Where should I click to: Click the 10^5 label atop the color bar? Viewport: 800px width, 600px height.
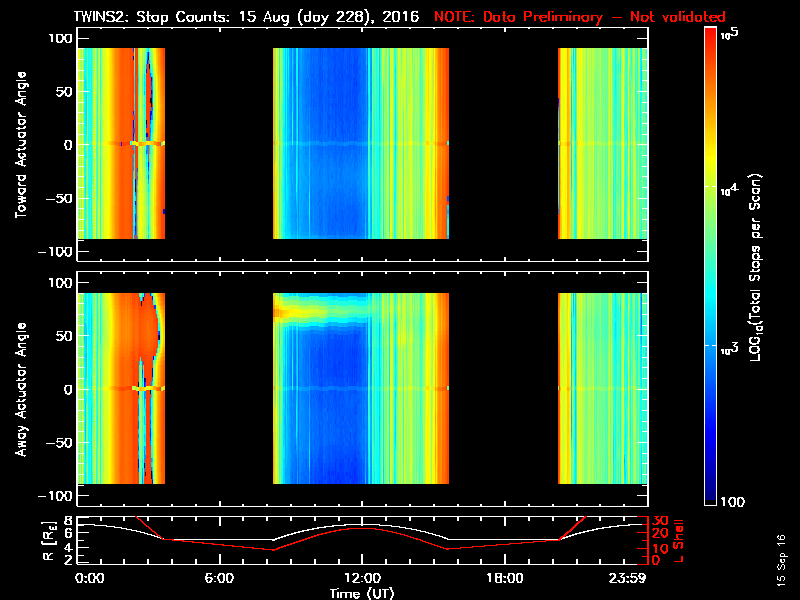tap(729, 35)
